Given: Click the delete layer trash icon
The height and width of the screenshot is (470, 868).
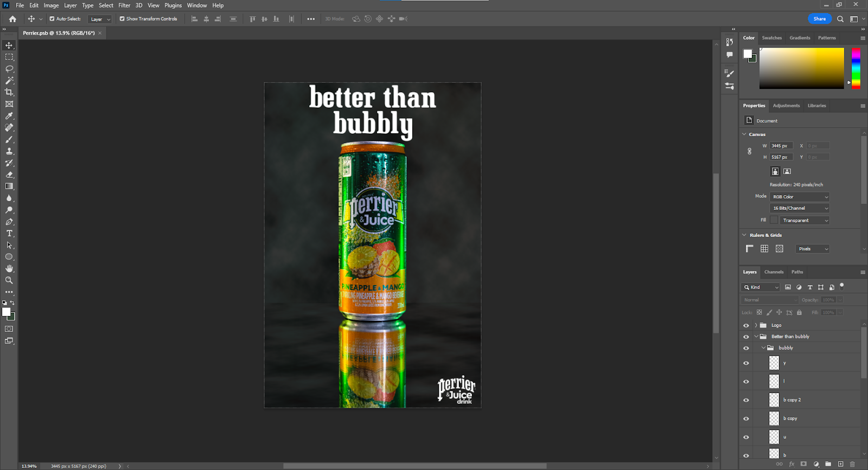Looking at the screenshot, I should click(x=852, y=464).
